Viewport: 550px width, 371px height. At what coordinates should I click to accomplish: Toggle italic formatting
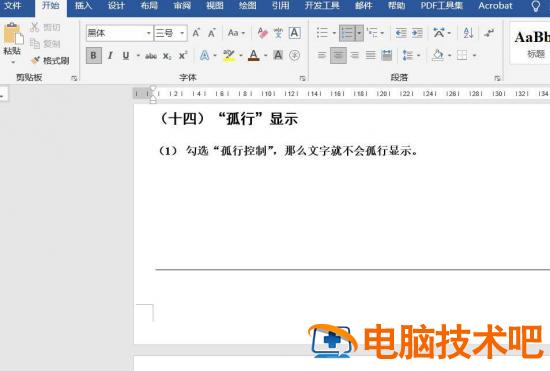(110, 55)
